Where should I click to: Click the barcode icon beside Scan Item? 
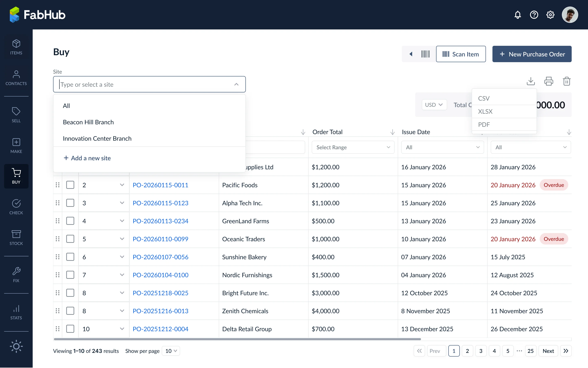(425, 54)
